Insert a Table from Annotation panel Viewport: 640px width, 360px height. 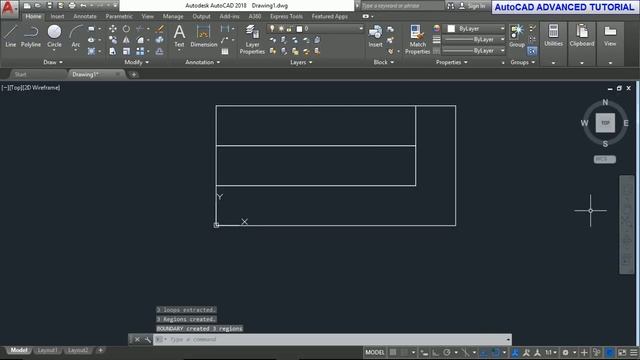click(x=224, y=51)
